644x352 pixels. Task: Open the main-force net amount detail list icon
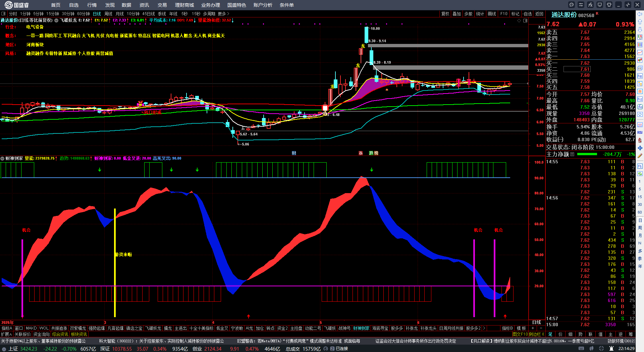tap(572, 154)
